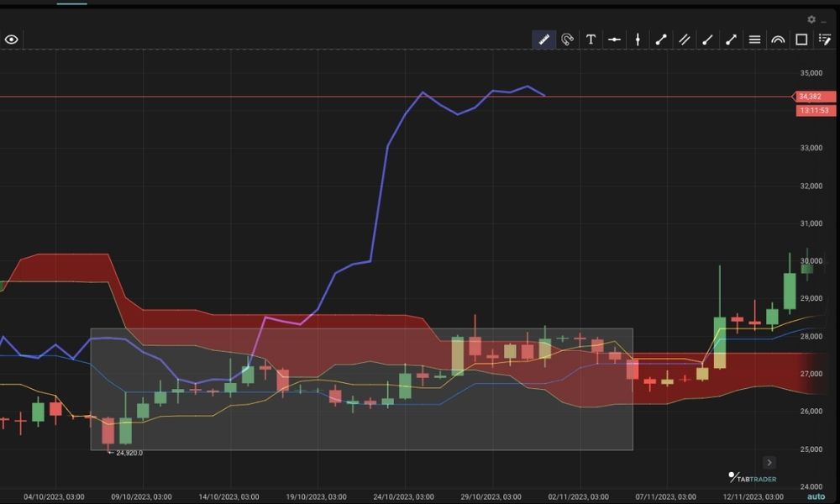The height and width of the screenshot is (504, 840).
Task: Select the vertical line drawing tool
Action: (x=638, y=39)
